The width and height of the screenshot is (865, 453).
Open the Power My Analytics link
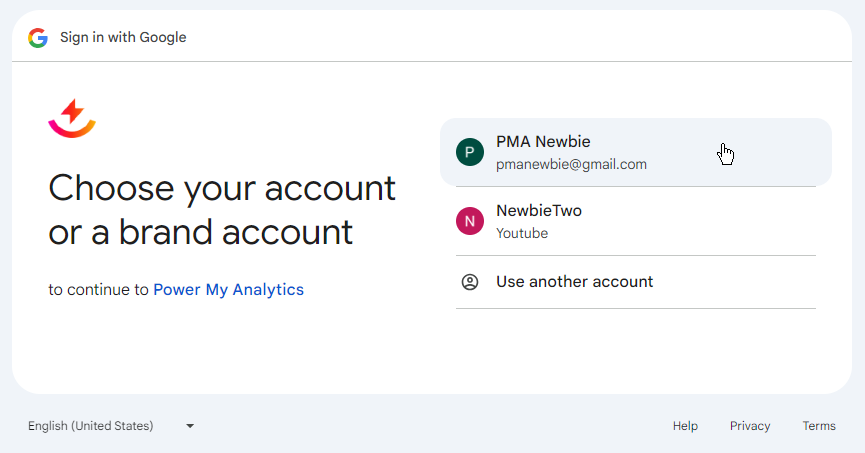(228, 290)
